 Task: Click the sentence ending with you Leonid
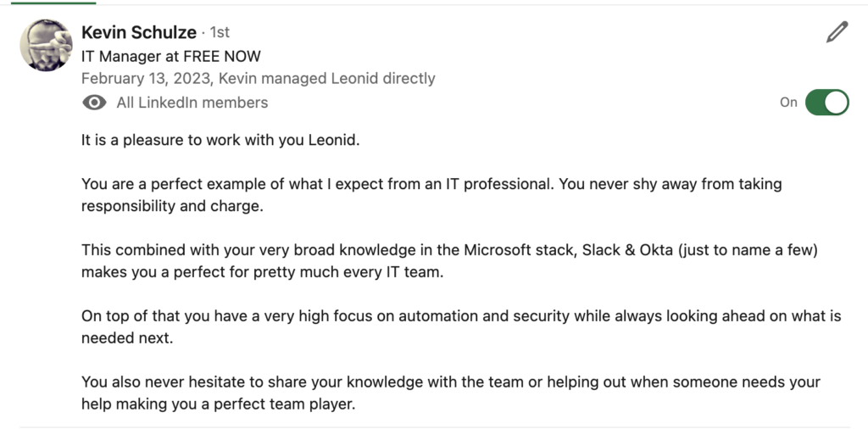pyautogui.click(x=220, y=140)
